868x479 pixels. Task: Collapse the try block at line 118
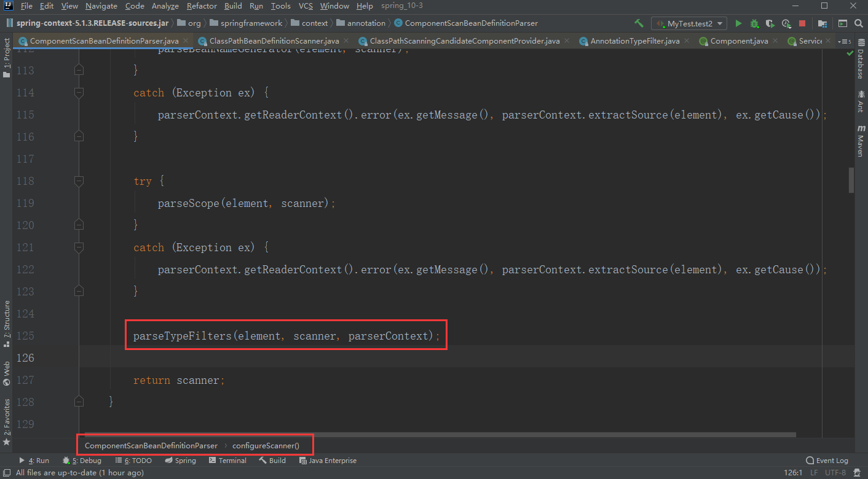(x=79, y=181)
